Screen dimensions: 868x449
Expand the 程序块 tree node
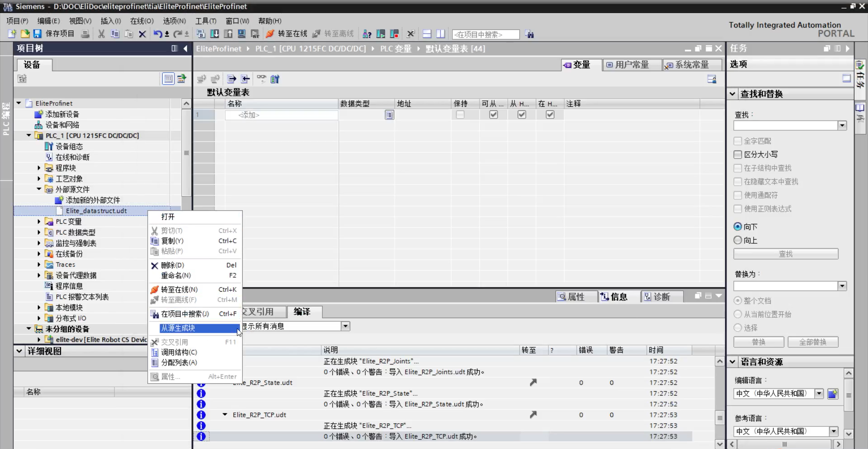39,168
